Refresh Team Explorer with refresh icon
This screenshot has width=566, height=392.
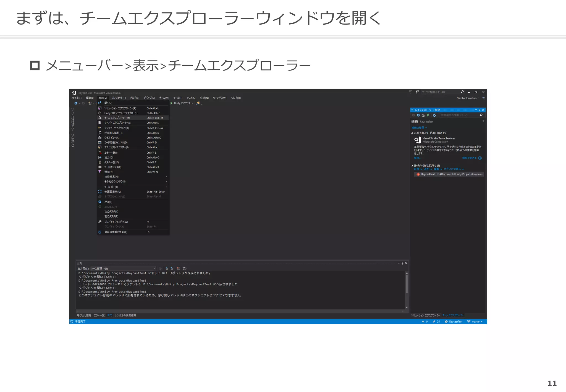coord(434,115)
